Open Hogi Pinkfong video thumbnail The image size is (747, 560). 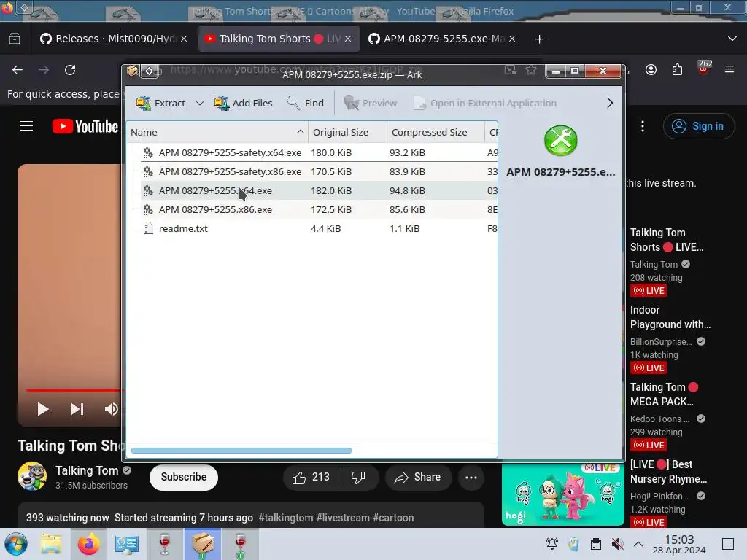pos(562,494)
